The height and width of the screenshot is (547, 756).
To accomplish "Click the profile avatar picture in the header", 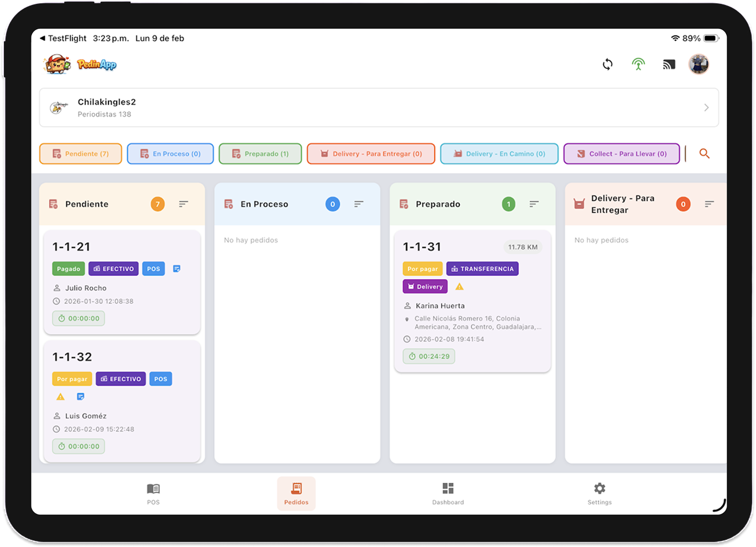I will coord(699,64).
